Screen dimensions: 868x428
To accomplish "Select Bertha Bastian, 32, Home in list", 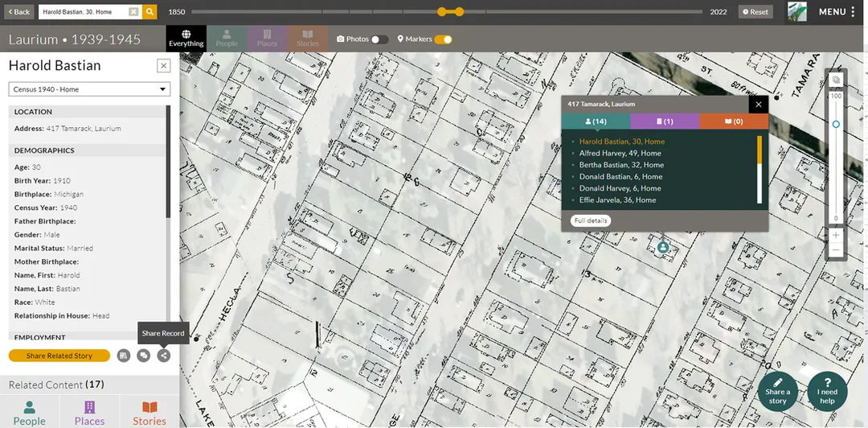I will 621,165.
